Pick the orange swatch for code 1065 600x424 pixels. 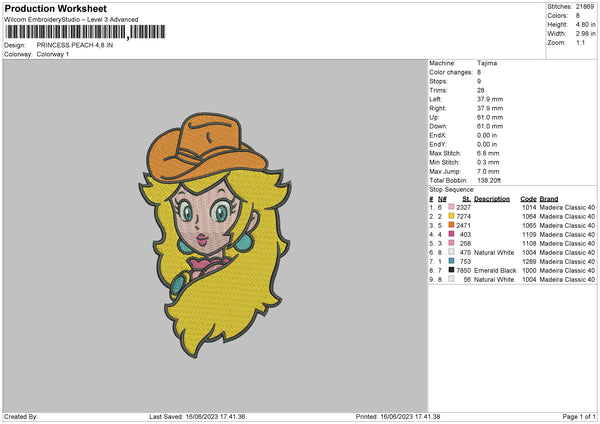(452, 226)
